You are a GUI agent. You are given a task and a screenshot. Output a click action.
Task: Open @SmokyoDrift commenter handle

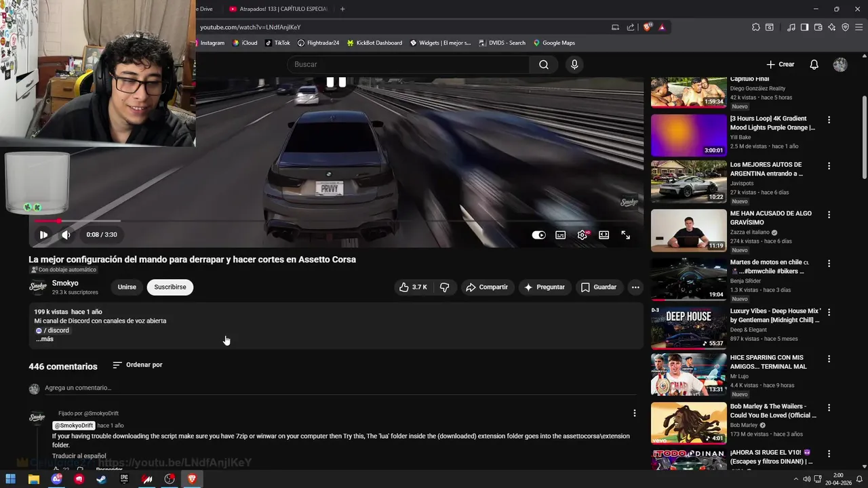point(74,426)
